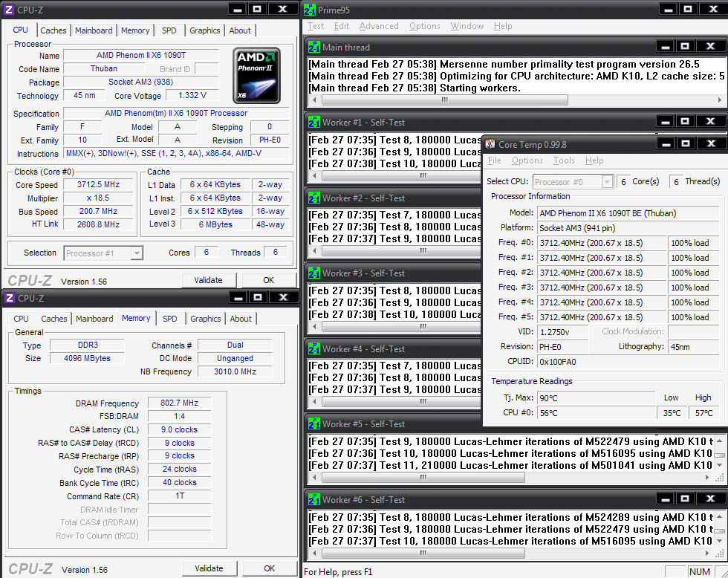This screenshot has width=728, height=578.
Task: Click the Main thread horizontal scrollbar thumb
Action: click(445, 100)
